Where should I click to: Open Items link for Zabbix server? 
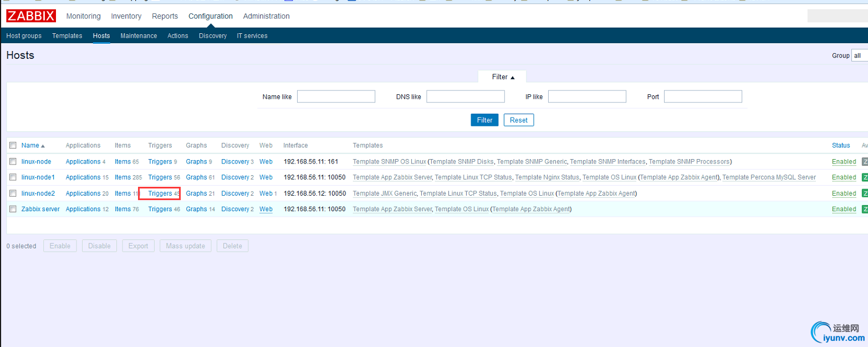[x=122, y=209]
